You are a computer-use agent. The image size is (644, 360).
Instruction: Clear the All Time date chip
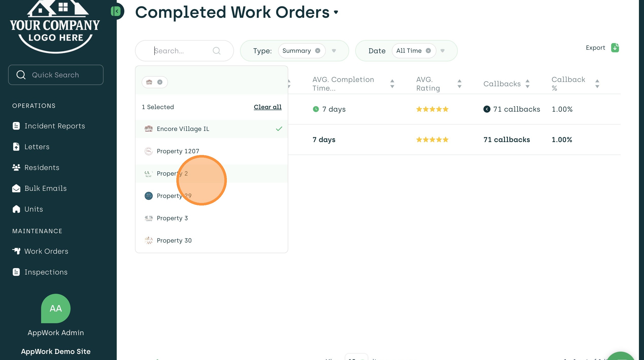click(428, 51)
